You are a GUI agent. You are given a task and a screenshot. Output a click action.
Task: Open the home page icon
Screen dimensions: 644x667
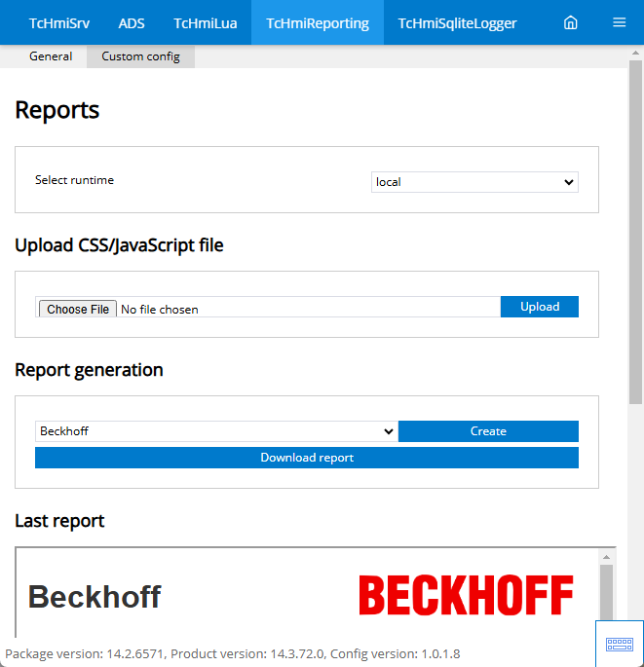tap(570, 22)
